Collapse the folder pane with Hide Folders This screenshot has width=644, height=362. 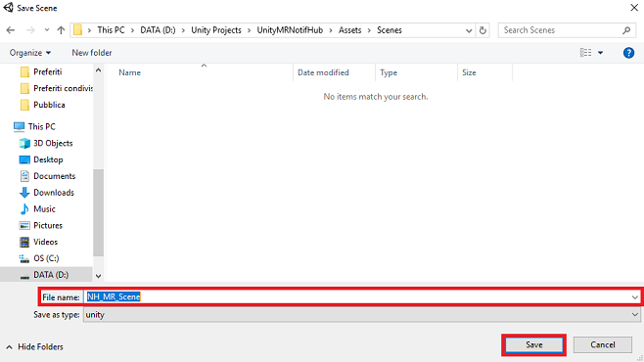35,346
